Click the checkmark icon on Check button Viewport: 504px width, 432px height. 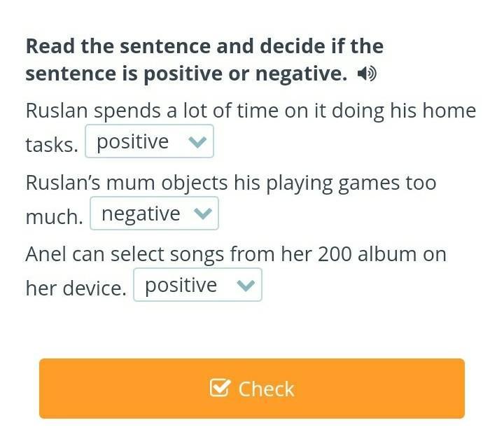220,388
